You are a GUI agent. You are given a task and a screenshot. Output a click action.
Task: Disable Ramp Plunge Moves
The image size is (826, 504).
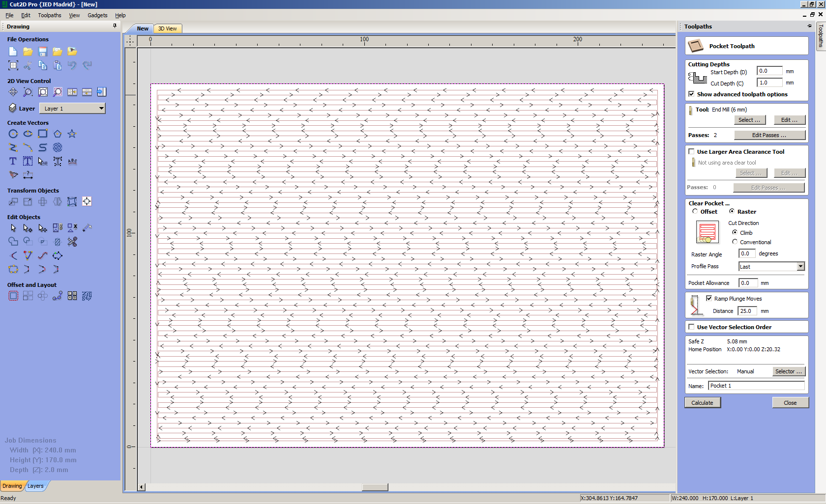(x=709, y=298)
